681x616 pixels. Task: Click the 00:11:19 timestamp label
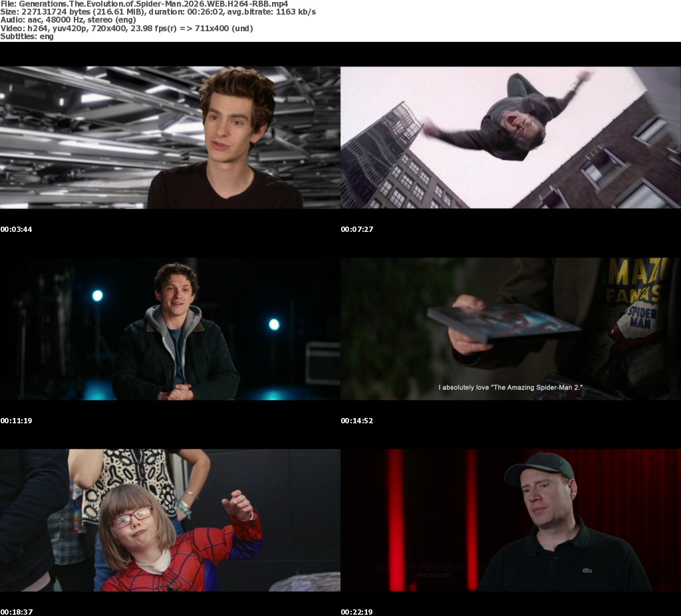tap(16, 421)
